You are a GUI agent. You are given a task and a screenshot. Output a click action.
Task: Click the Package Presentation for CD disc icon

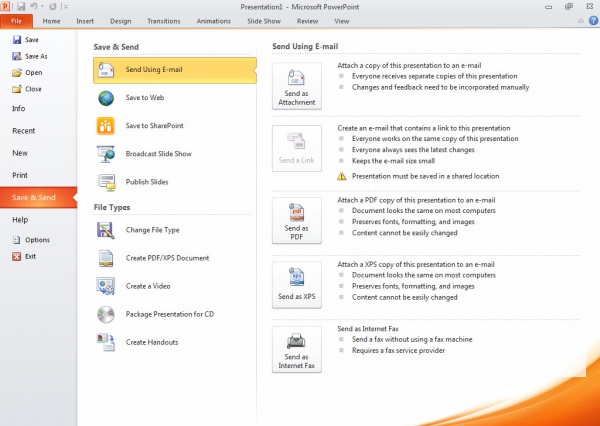click(106, 315)
